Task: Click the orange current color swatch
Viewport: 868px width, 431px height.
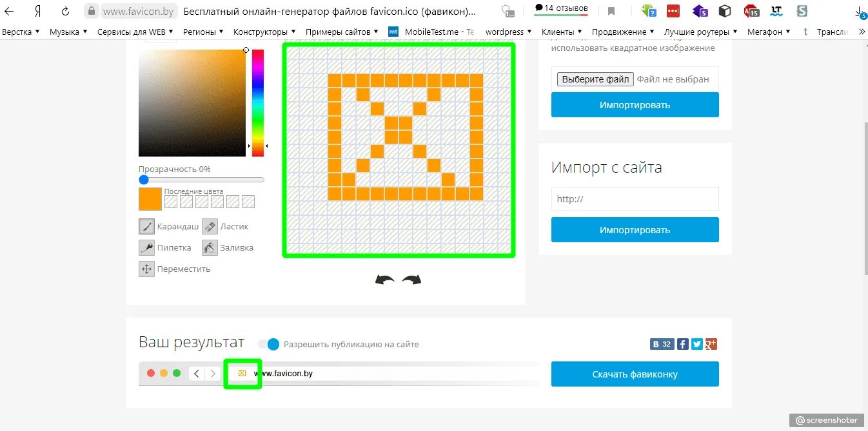Action: pos(150,199)
